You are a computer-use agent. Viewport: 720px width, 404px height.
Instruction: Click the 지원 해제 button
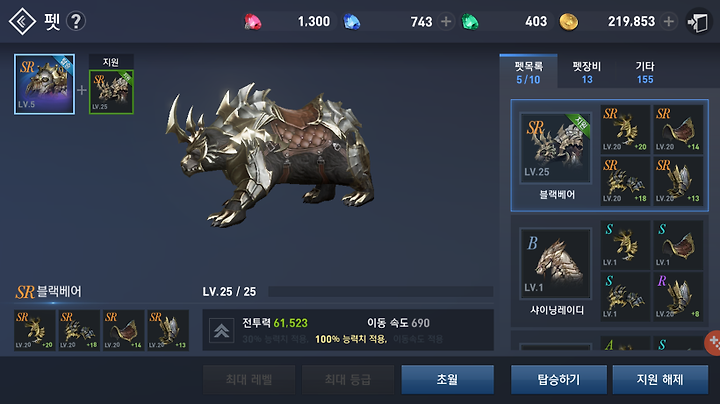[660, 379]
